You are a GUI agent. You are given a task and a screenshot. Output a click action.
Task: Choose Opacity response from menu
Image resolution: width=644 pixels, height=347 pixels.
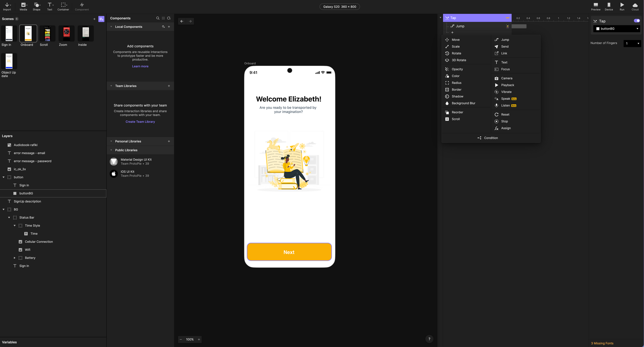pyautogui.click(x=466, y=69)
